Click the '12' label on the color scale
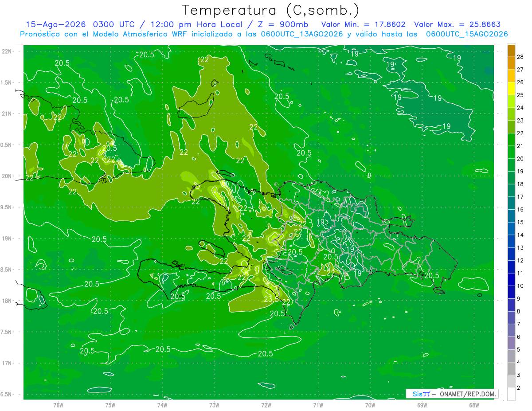This screenshot has width=532, height=411. click(520, 260)
